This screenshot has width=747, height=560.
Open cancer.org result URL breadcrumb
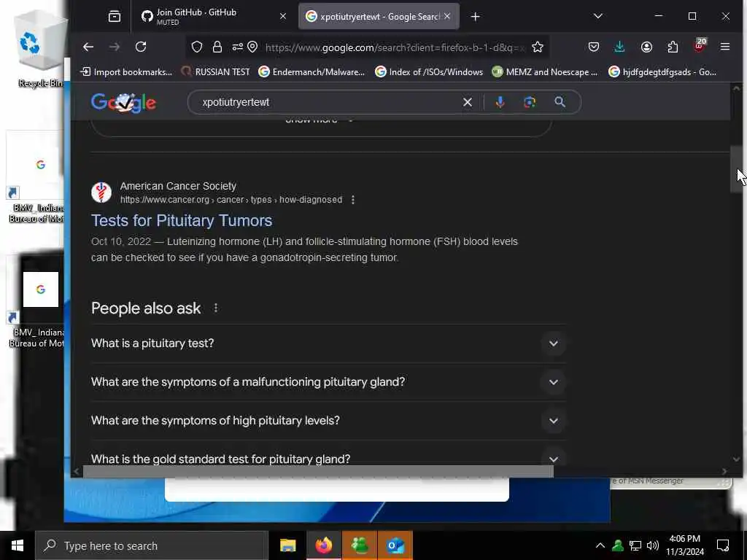[x=231, y=200]
